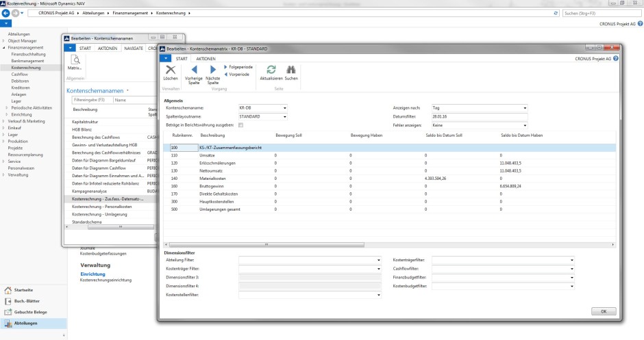Select the Folgeperiode ribbon action

tap(240, 67)
